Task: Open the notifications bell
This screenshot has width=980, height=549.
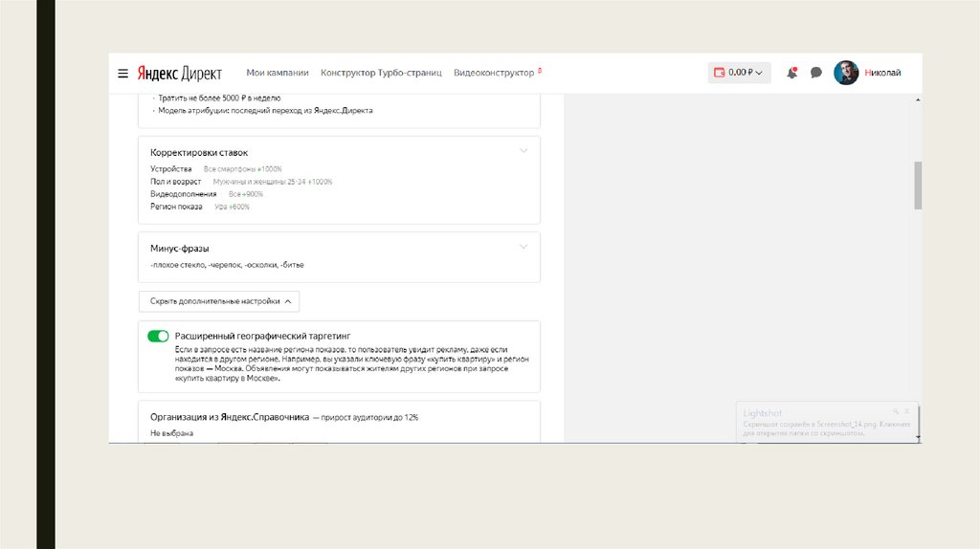Action: pyautogui.click(x=791, y=73)
